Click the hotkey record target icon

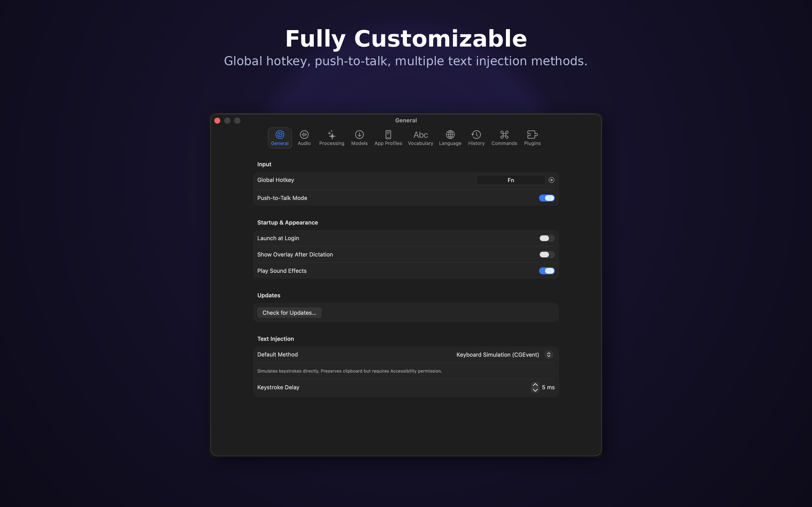point(551,180)
